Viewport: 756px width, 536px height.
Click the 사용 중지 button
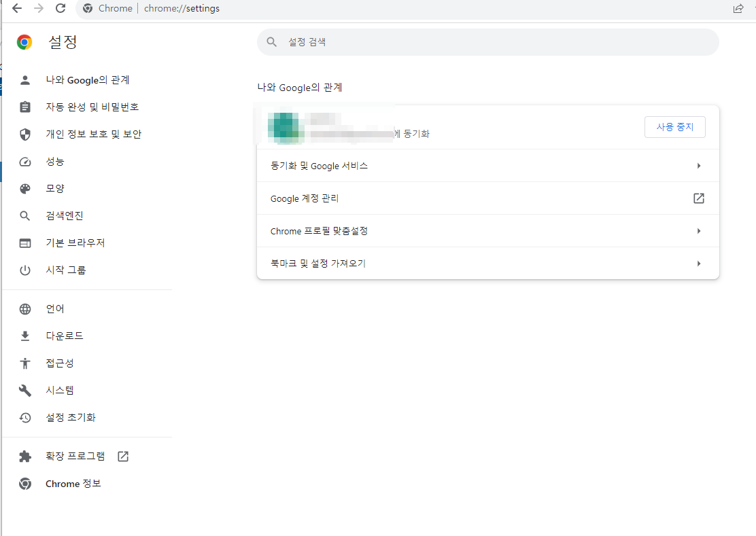[674, 127]
